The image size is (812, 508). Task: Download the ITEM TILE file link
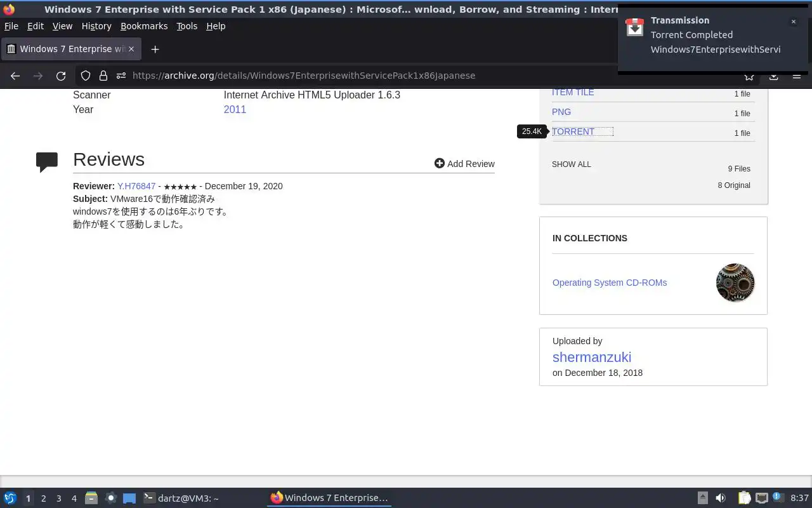pyautogui.click(x=573, y=93)
